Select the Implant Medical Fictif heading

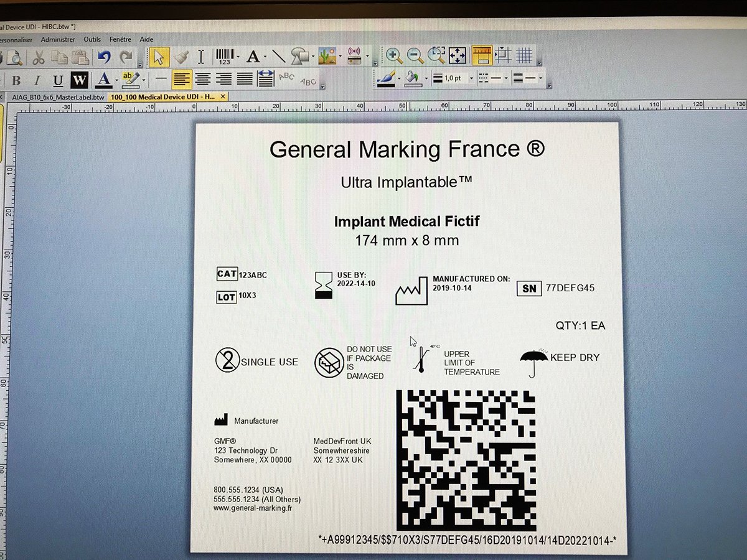(x=407, y=221)
